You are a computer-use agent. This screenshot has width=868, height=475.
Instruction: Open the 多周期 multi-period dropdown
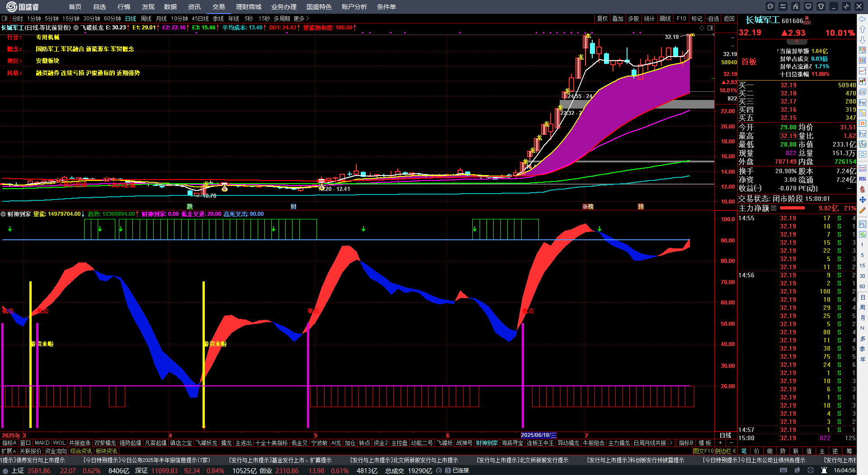(x=282, y=19)
